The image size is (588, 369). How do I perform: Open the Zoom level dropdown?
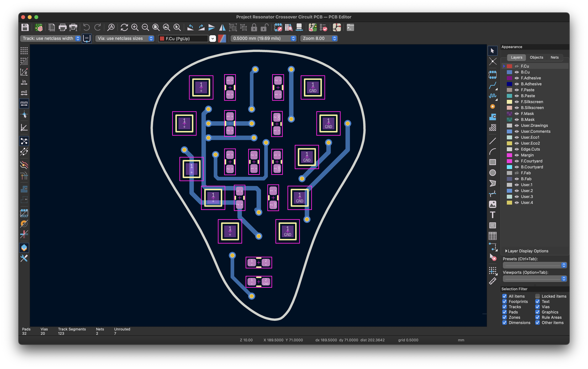pos(319,38)
